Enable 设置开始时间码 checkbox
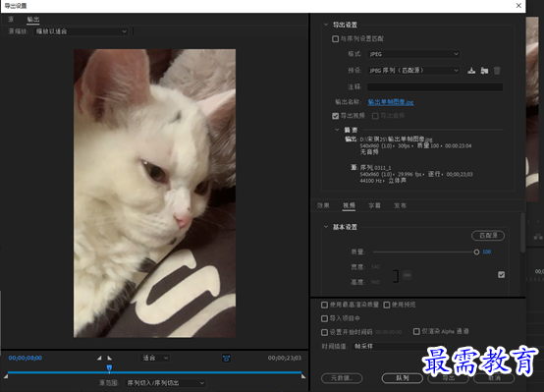 pyautogui.click(x=324, y=332)
